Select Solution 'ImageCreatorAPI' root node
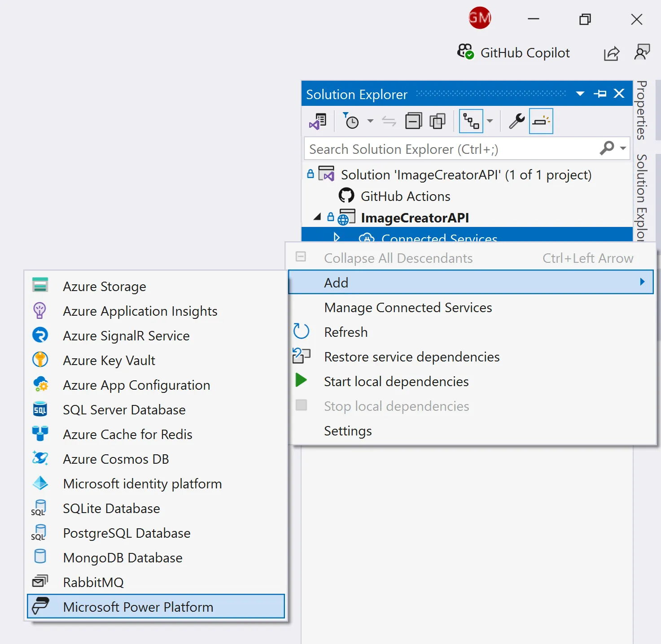Image resolution: width=661 pixels, height=644 pixels. [x=466, y=175]
